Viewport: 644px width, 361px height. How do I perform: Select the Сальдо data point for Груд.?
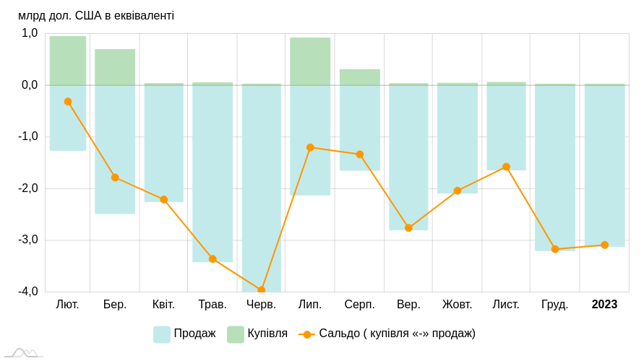(x=555, y=249)
